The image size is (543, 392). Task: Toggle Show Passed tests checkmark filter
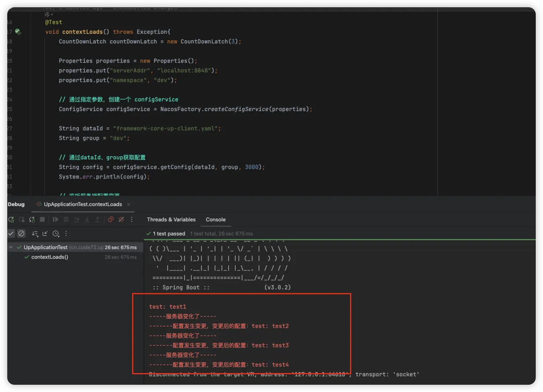coord(11,233)
